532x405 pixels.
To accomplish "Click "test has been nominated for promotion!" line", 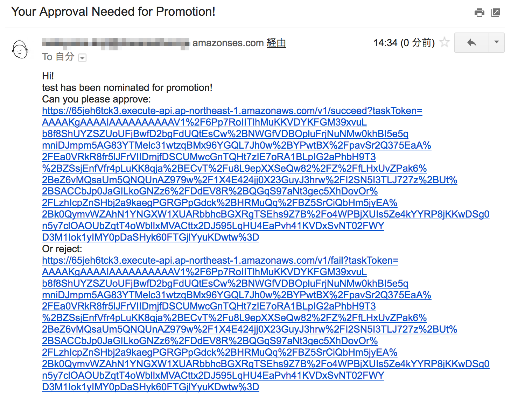I will click(127, 88).
